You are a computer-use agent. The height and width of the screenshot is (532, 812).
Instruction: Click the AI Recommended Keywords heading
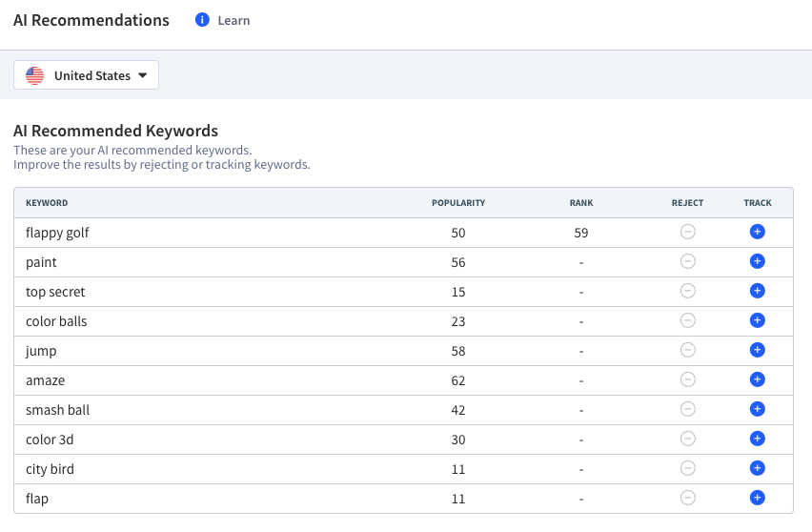(x=115, y=131)
